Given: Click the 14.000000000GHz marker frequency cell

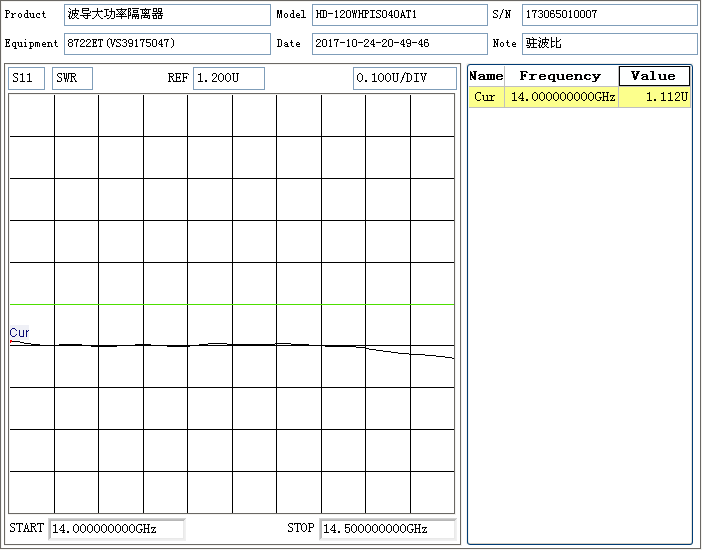Looking at the screenshot, I should coord(561,97).
